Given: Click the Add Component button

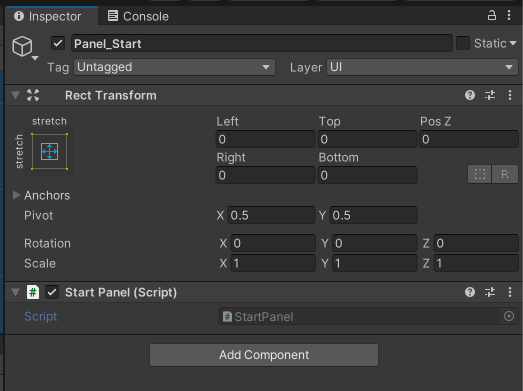Looking at the screenshot, I should pyautogui.click(x=264, y=355).
